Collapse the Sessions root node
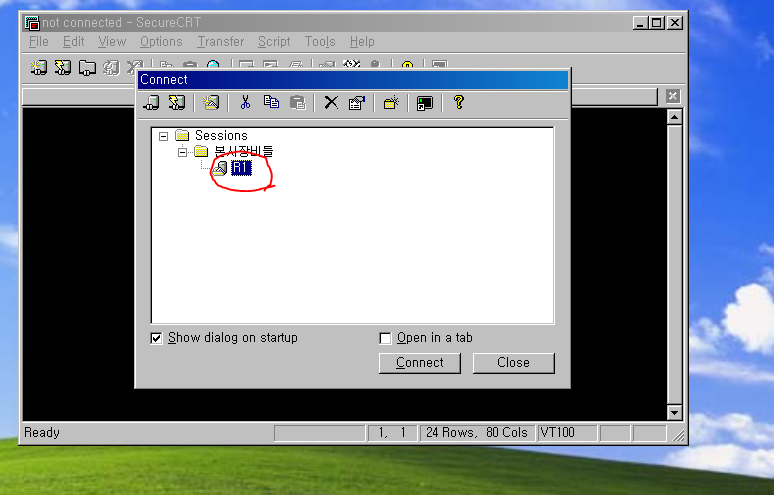This screenshot has width=774, height=495. click(x=163, y=136)
